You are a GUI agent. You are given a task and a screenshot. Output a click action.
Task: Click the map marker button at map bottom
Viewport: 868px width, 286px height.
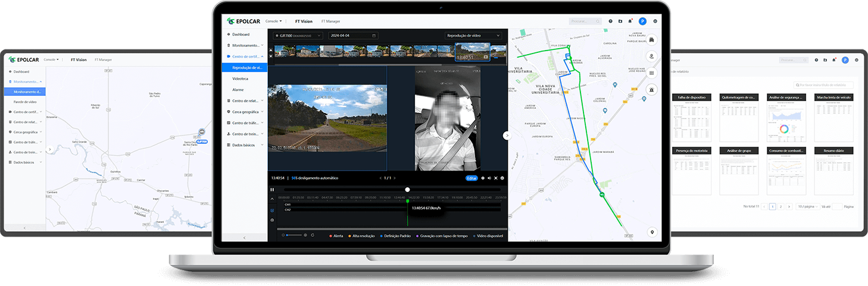pyautogui.click(x=652, y=232)
